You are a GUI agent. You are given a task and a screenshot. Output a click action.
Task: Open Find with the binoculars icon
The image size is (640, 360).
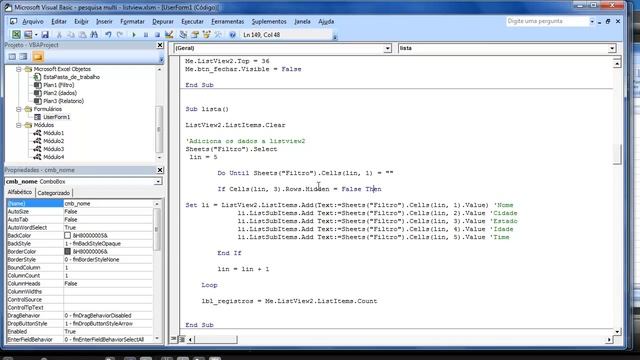94,35
